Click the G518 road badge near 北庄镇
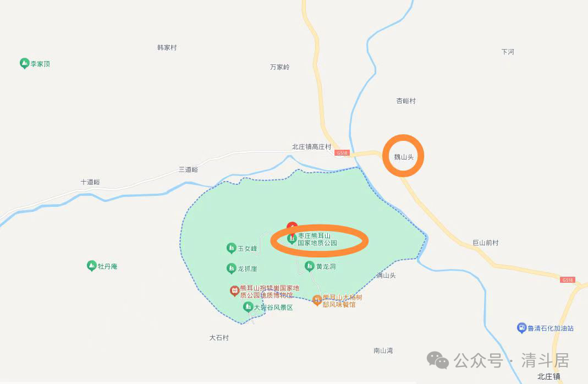The image size is (588, 384). coord(567,280)
